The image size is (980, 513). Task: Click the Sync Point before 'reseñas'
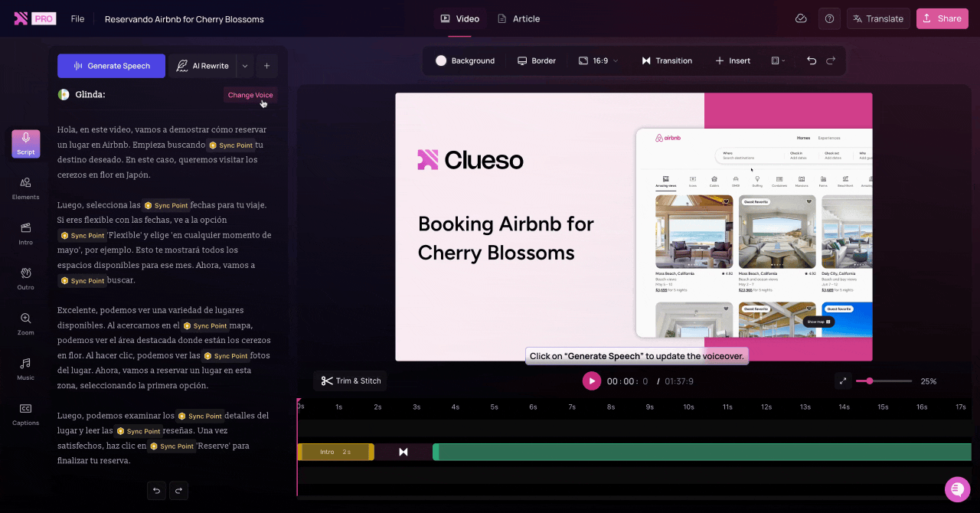point(138,431)
